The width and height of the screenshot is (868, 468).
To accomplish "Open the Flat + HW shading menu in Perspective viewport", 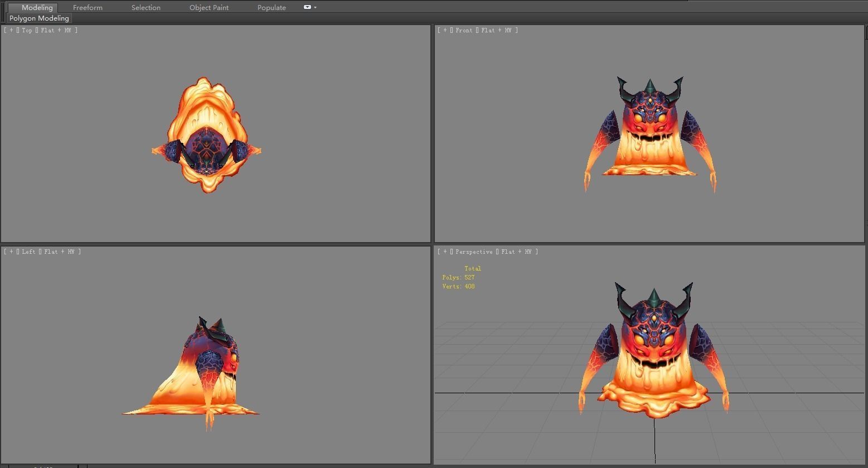I will click(516, 252).
